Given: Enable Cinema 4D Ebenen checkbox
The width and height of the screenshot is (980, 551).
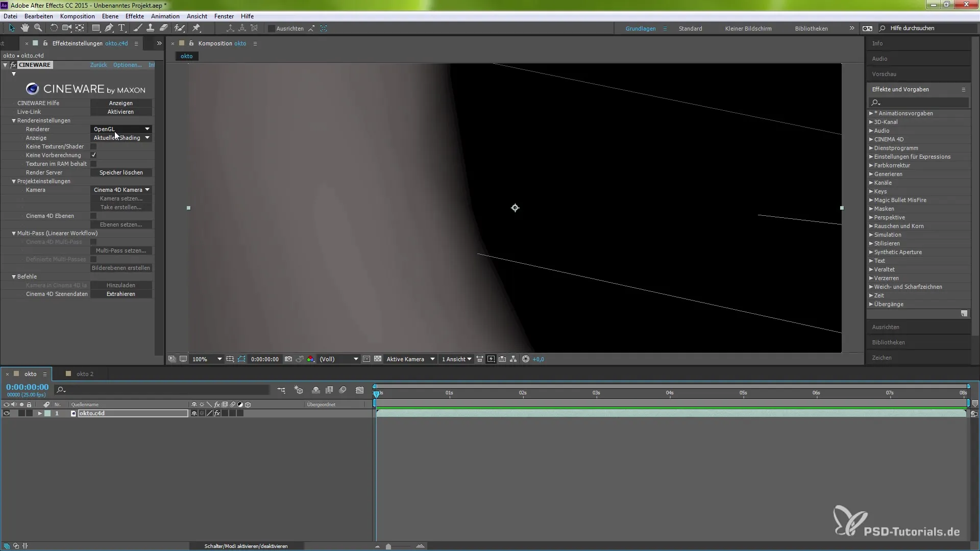Looking at the screenshot, I should pyautogui.click(x=93, y=216).
